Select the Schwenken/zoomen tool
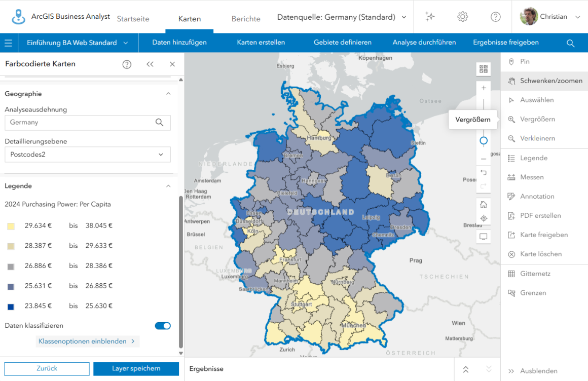 pos(544,81)
